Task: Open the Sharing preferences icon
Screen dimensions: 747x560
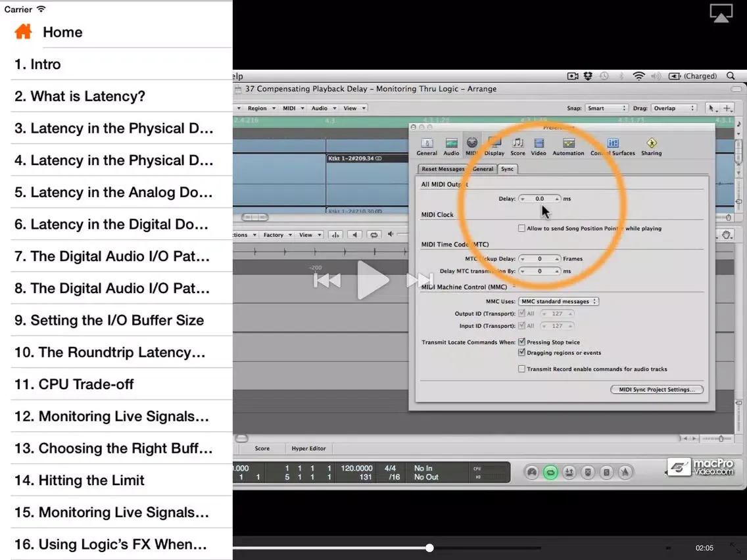Action: 651,147
